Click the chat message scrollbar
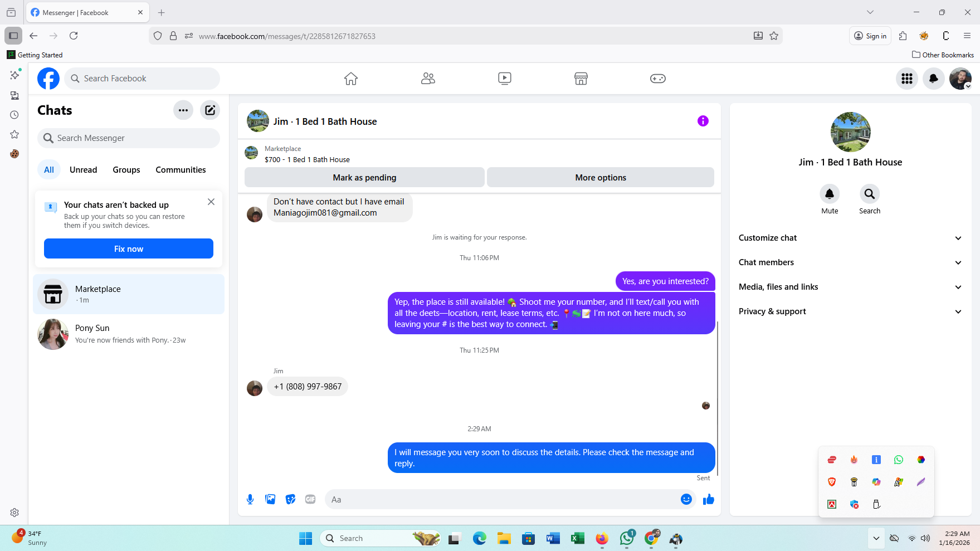Viewport: 980px width, 551px height. pyautogui.click(x=718, y=398)
